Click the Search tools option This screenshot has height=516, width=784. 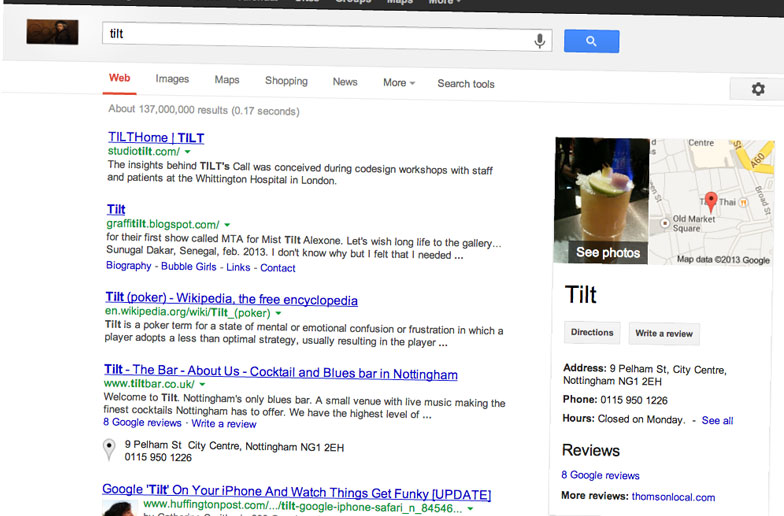tap(465, 84)
